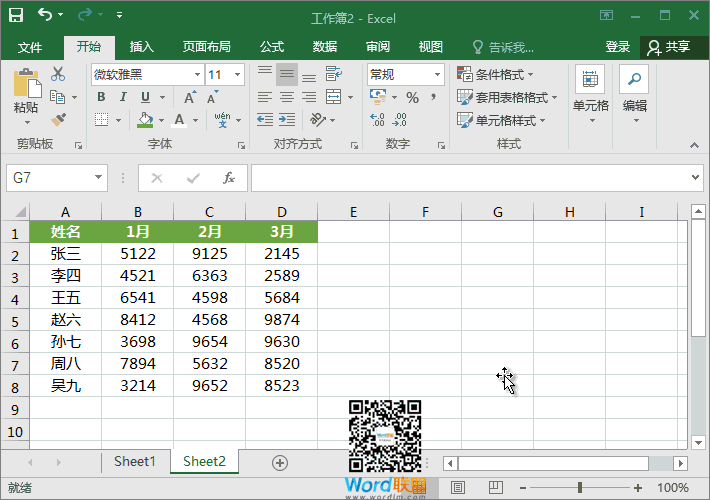Toggle Bold formatting
This screenshot has height=500, width=710.
pyautogui.click(x=101, y=97)
